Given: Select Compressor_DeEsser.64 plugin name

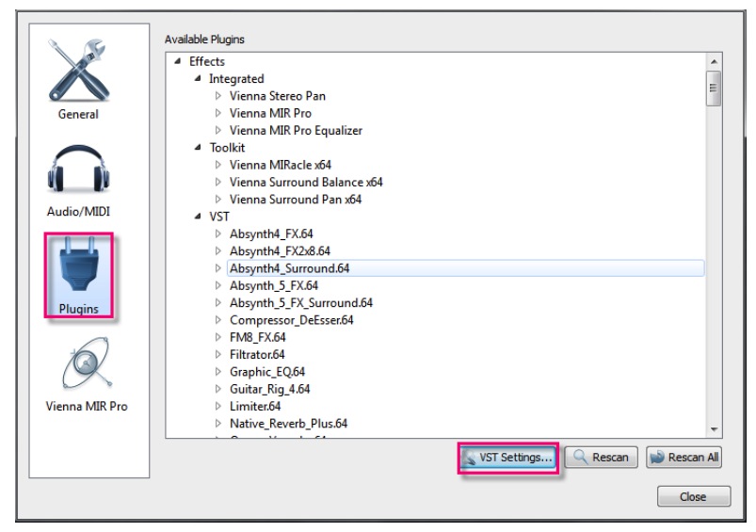Looking at the screenshot, I should click(291, 320).
